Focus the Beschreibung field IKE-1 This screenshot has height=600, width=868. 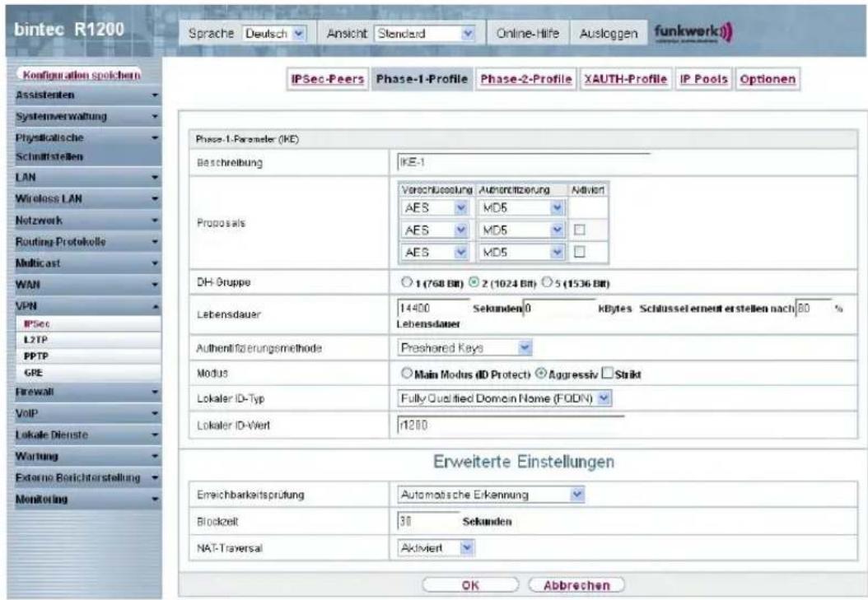[524, 161]
